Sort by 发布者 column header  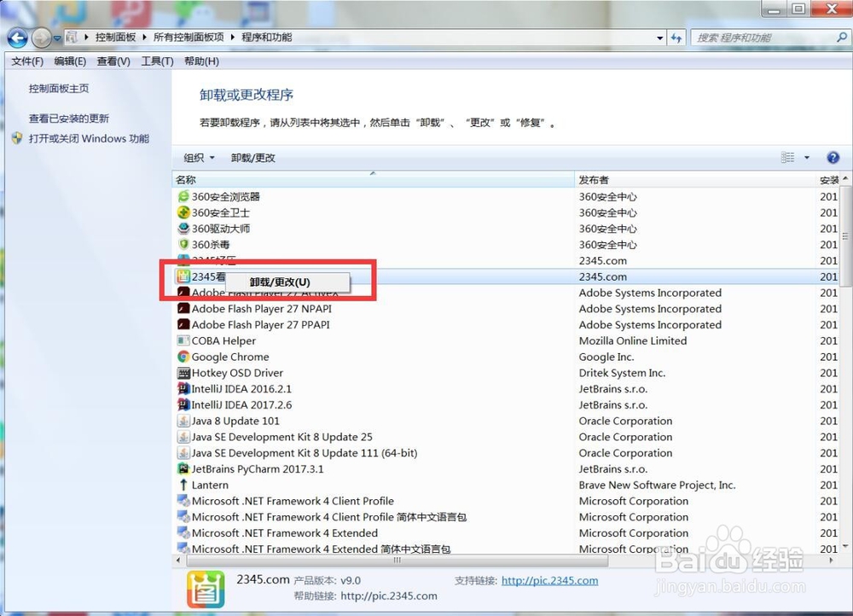click(695, 179)
